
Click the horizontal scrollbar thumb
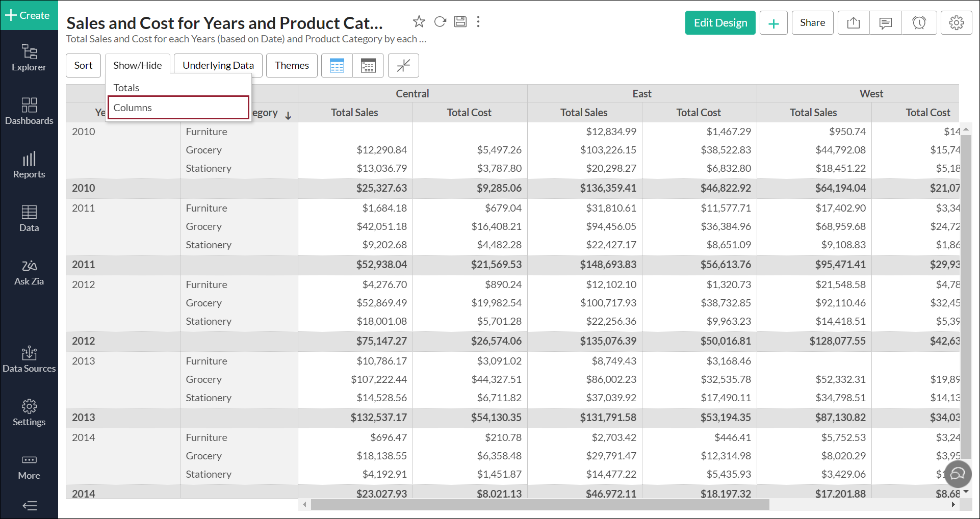click(x=539, y=505)
